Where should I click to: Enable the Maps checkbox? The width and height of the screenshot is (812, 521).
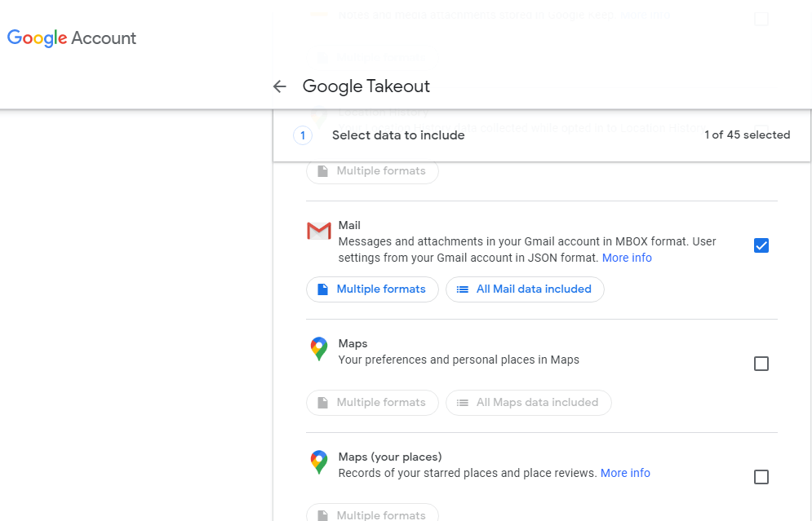pyautogui.click(x=761, y=363)
